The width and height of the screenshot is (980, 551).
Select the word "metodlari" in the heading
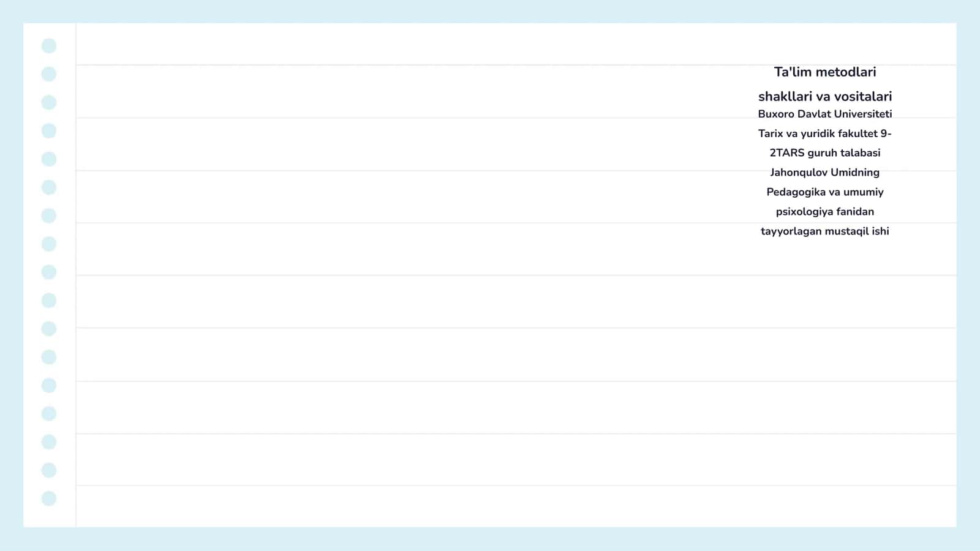(846, 72)
